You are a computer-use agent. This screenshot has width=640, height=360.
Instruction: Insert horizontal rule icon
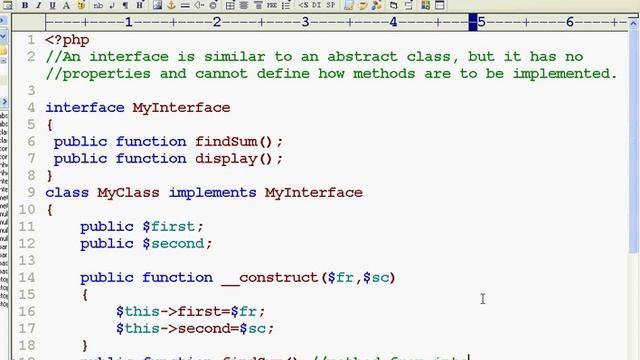coord(185,5)
